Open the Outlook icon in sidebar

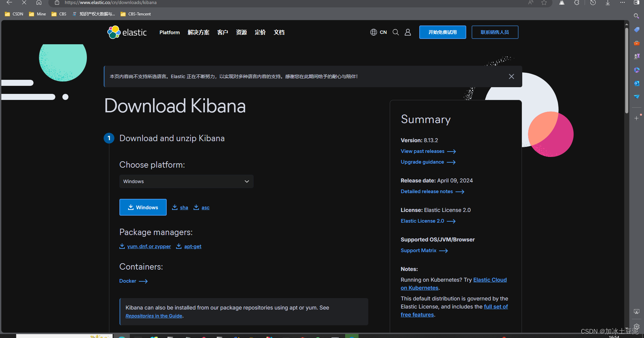(x=637, y=83)
